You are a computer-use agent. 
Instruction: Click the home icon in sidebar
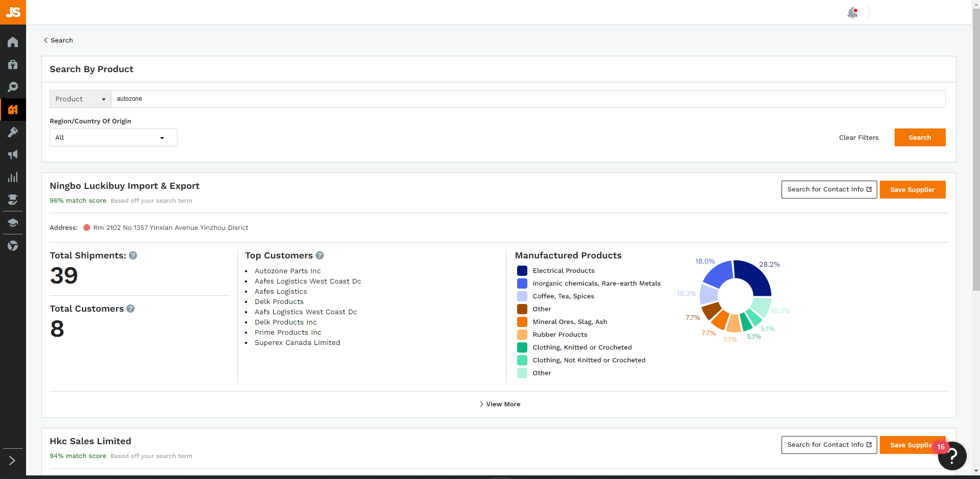coord(13,42)
